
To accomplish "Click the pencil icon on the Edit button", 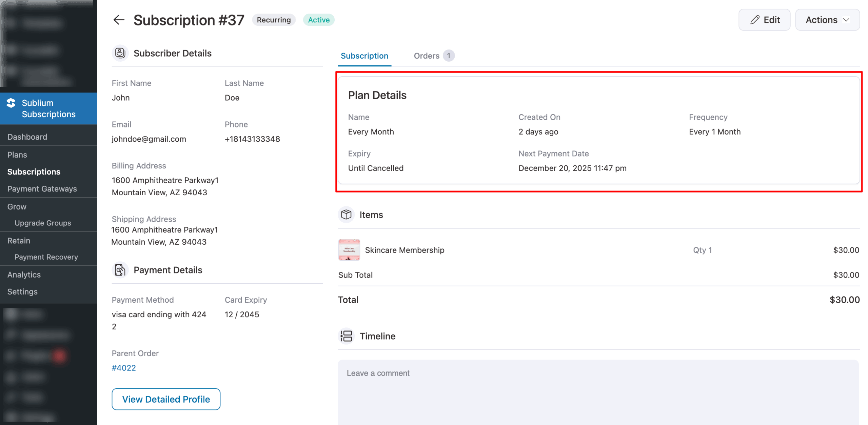I will pyautogui.click(x=754, y=20).
